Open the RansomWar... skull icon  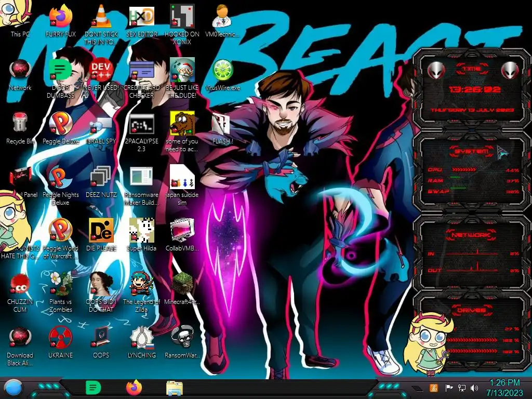point(182,343)
